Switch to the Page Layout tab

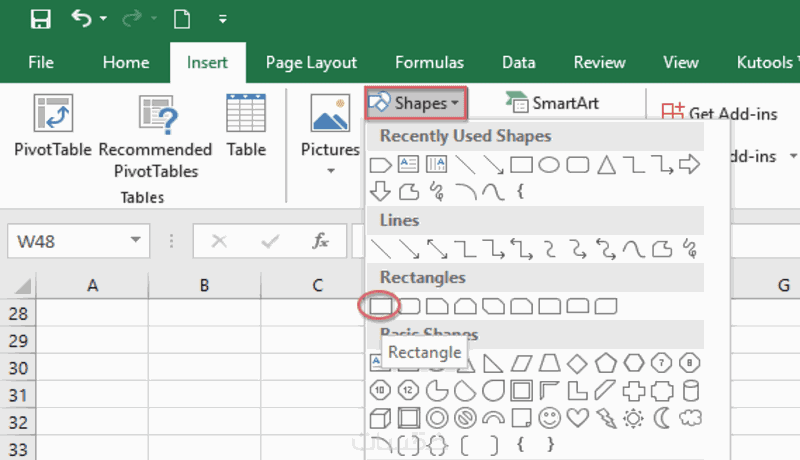[311, 62]
